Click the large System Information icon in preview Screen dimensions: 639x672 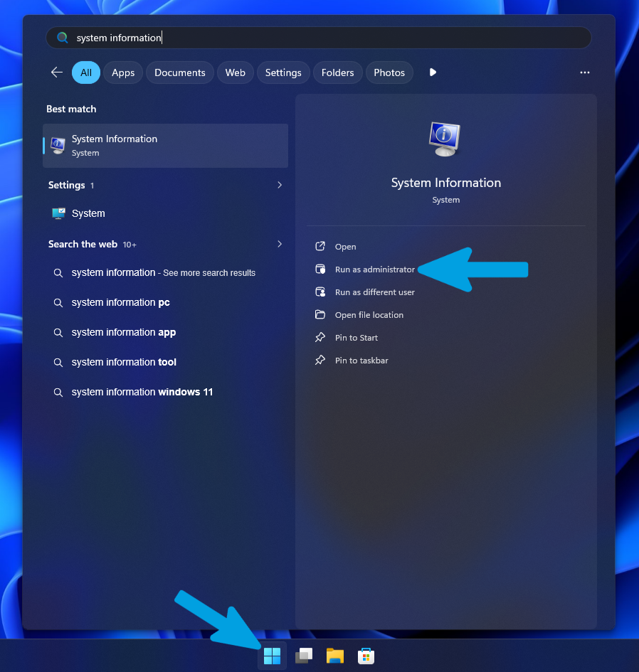coord(445,139)
